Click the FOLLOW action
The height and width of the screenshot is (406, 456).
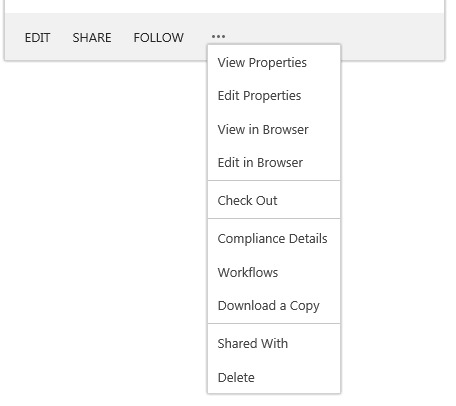click(159, 38)
